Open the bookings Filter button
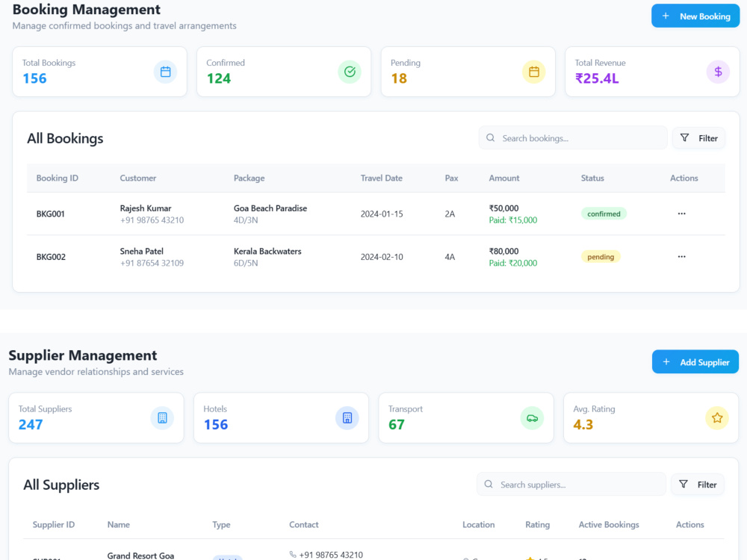 pos(698,138)
